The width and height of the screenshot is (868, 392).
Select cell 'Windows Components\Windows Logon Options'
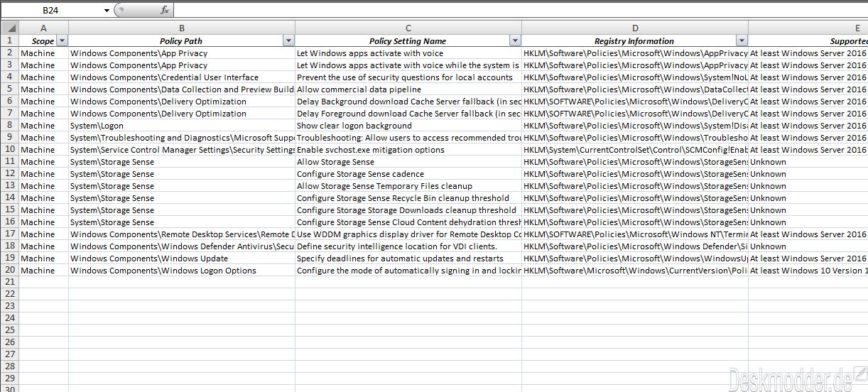[x=182, y=271]
